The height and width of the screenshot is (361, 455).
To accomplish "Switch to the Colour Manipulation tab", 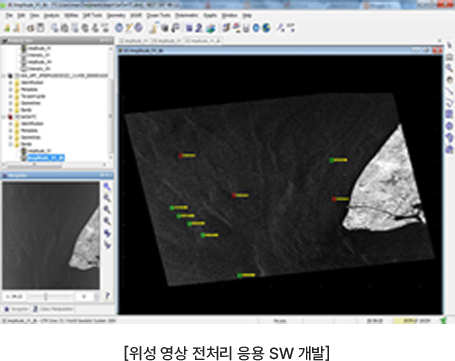I will tap(53, 309).
